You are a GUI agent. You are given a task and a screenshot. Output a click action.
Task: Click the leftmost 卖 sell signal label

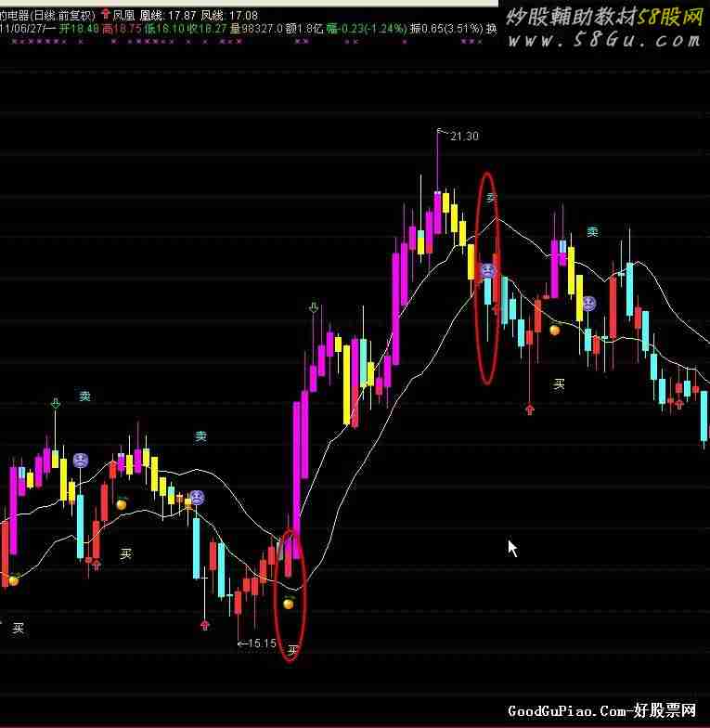(84, 396)
